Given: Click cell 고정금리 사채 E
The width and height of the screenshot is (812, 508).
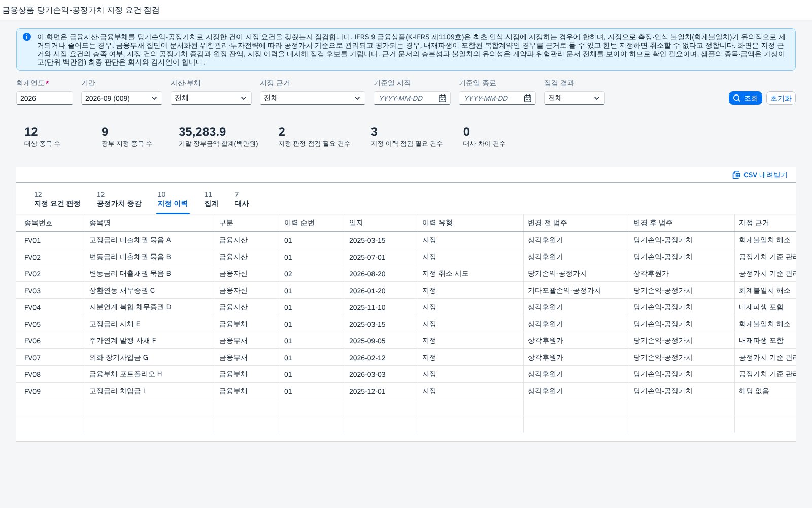Looking at the screenshot, I should pyautogui.click(x=150, y=324).
